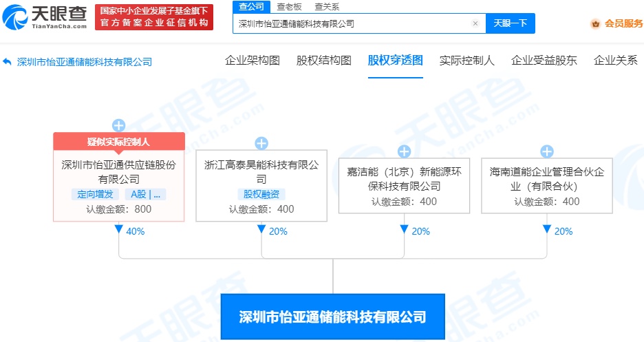Click the 股权融资 tag
This screenshot has width=644, height=342.
pyautogui.click(x=261, y=194)
